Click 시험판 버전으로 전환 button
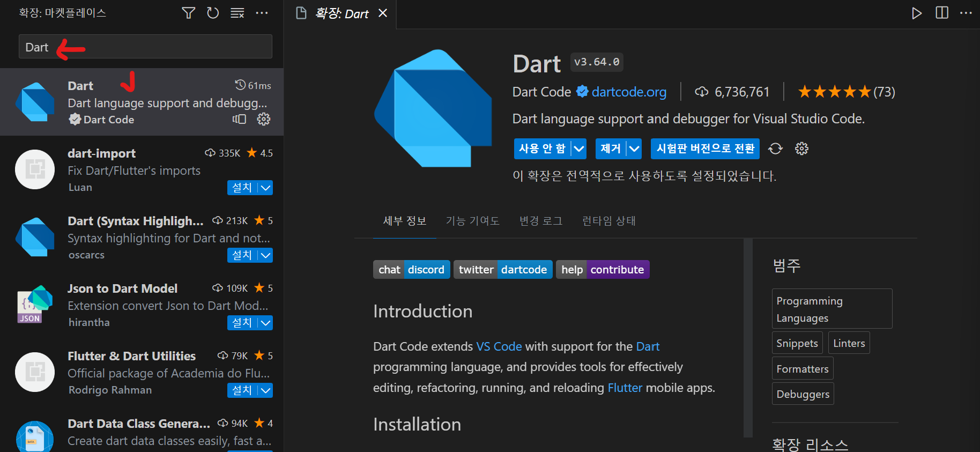This screenshot has width=980, height=452. tap(706, 149)
